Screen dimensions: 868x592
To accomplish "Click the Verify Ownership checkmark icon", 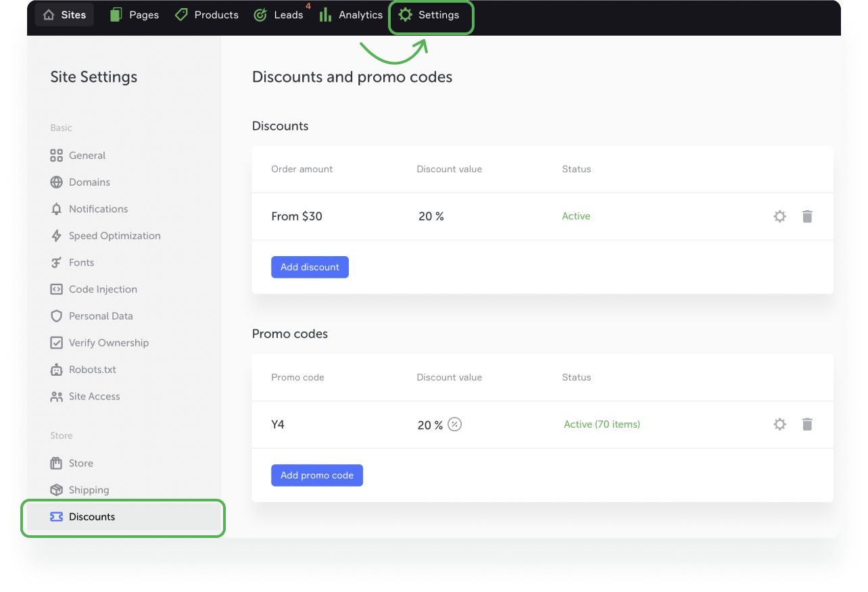I will pos(56,343).
